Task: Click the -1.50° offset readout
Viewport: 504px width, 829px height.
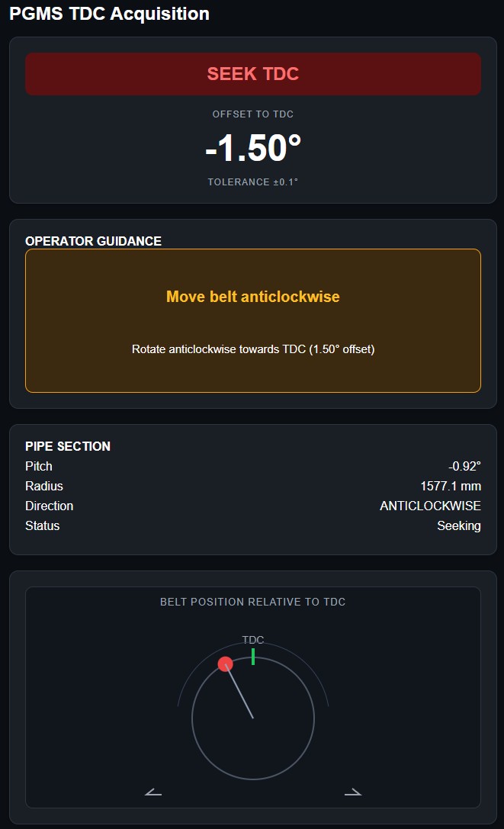Action: coord(253,148)
